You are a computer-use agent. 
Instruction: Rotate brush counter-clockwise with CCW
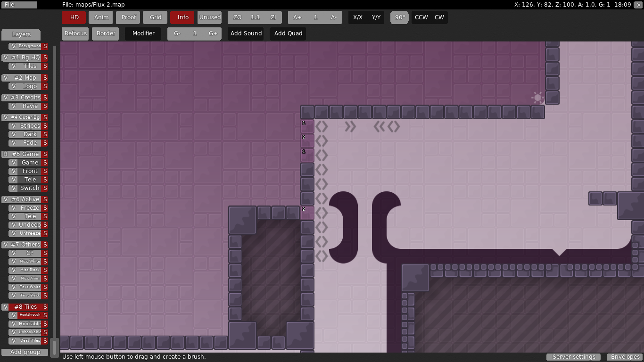(421, 17)
